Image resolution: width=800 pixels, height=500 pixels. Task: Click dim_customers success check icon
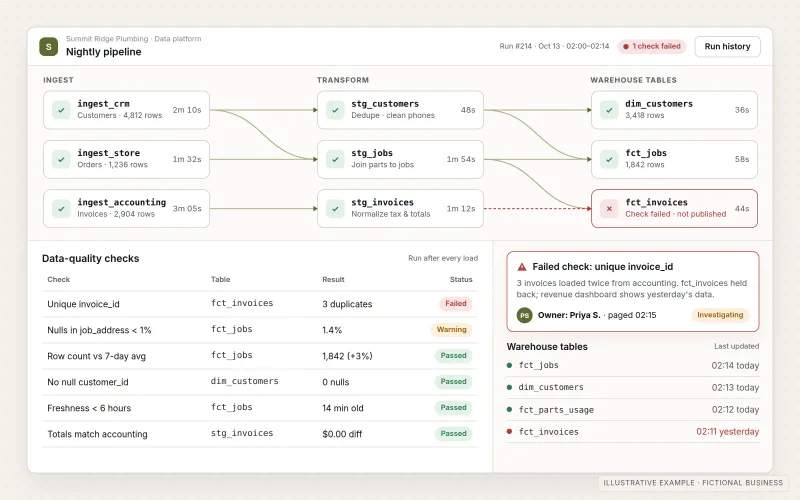tap(609, 110)
